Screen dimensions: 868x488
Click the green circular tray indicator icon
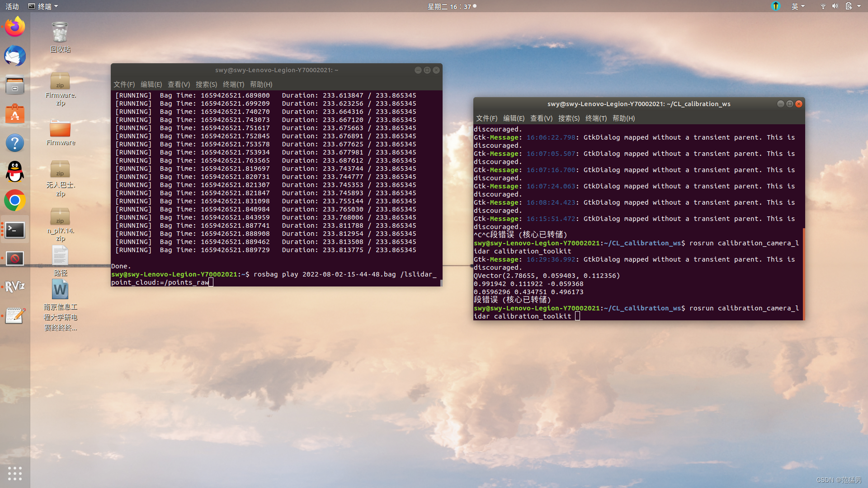pyautogui.click(x=776, y=6)
